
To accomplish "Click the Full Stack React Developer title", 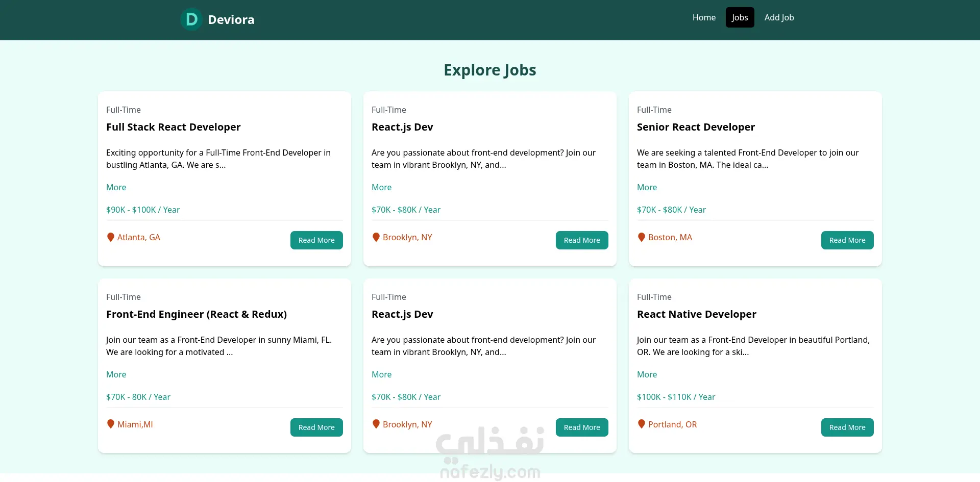I will (x=173, y=127).
